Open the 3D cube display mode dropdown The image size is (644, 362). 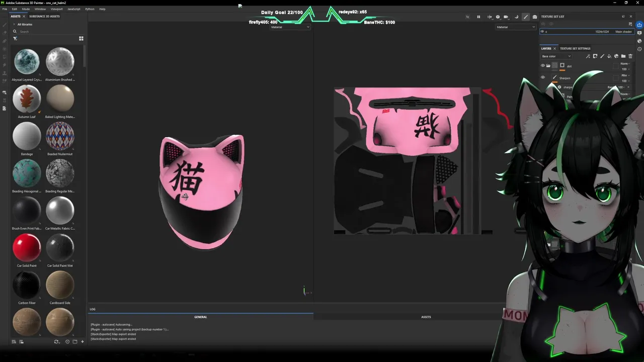498,17
